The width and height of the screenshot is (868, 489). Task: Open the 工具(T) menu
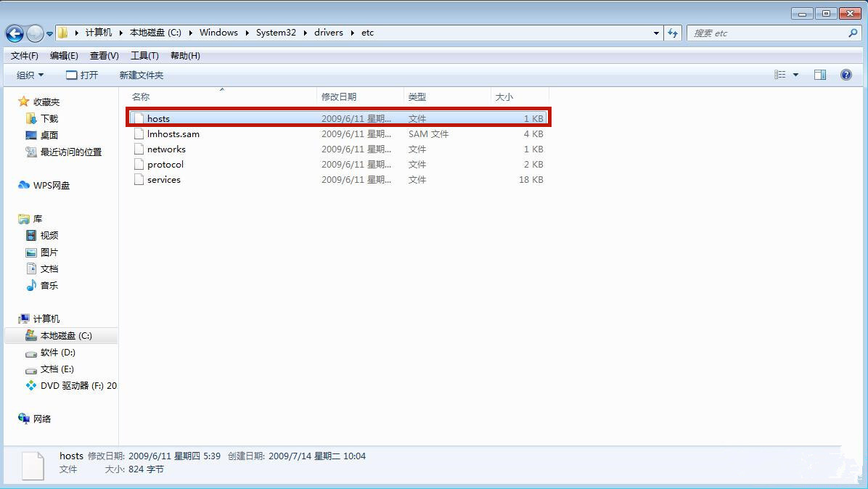(x=144, y=55)
